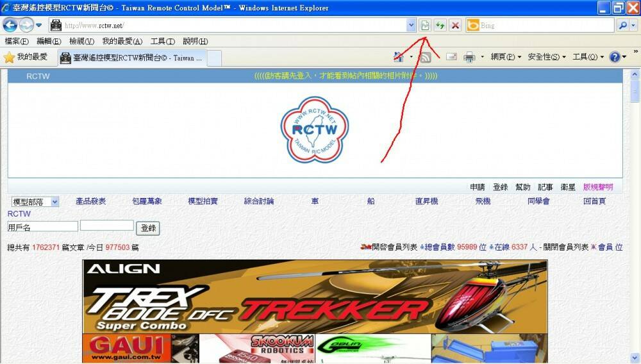This screenshot has height=364, width=641.
Task: Click the 申請 register link
Action: [x=477, y=187]
